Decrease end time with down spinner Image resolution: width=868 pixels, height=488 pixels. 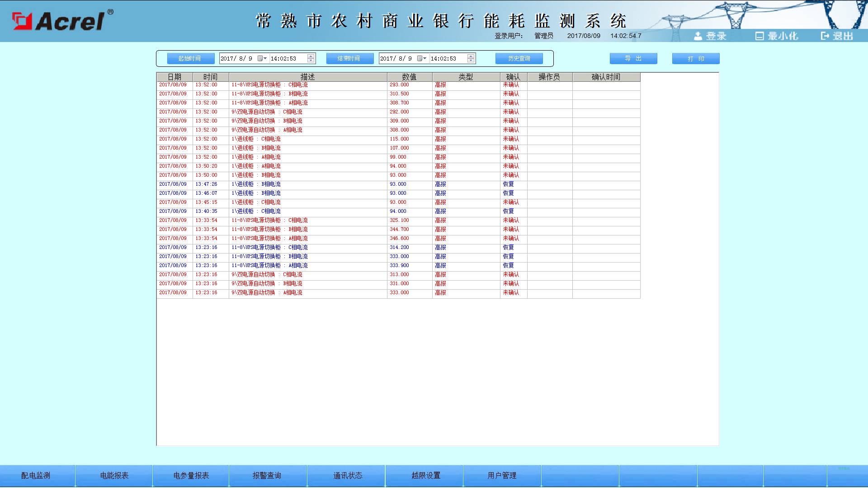tap(471, 61)
